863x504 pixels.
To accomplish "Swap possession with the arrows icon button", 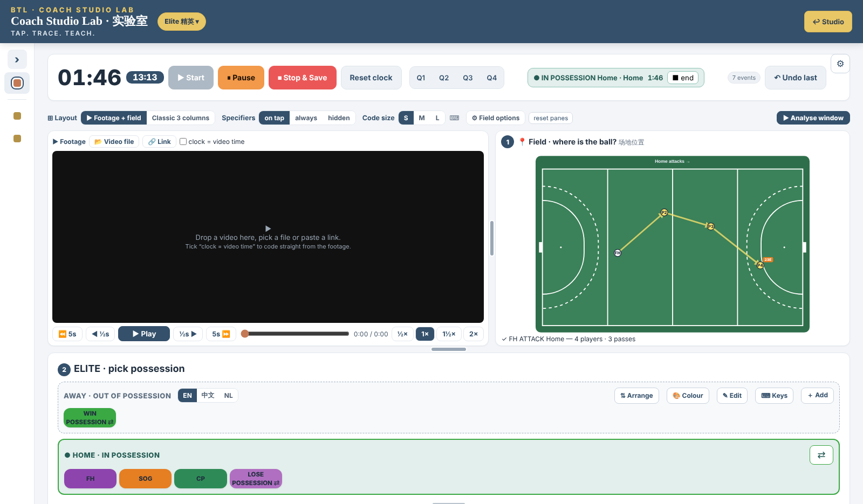I will [x=821, y=455].
